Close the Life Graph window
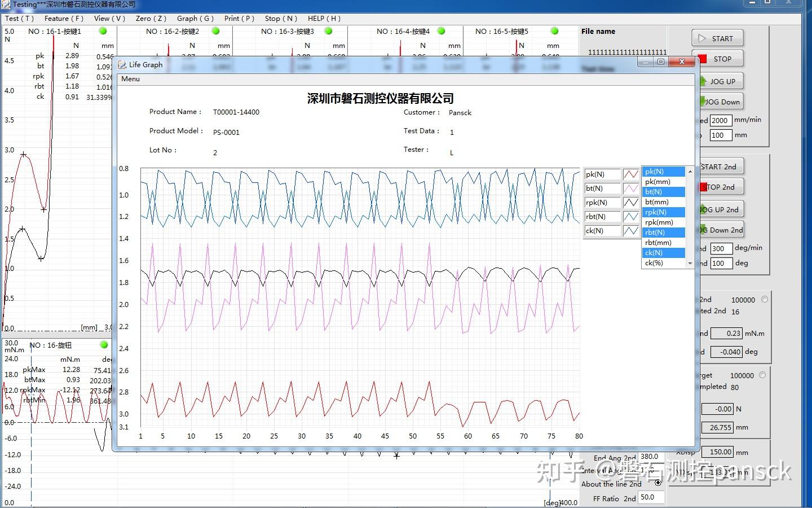 click(x=681, y=62)
